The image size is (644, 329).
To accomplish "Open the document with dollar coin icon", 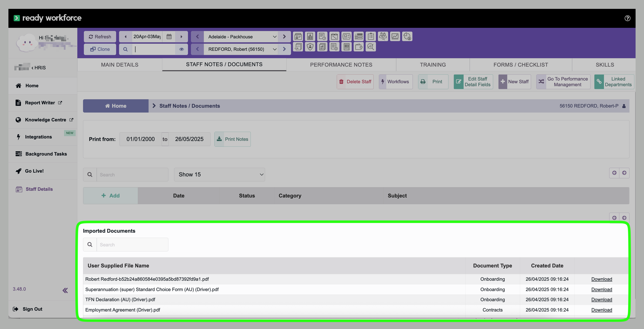I will coord(334,47).
